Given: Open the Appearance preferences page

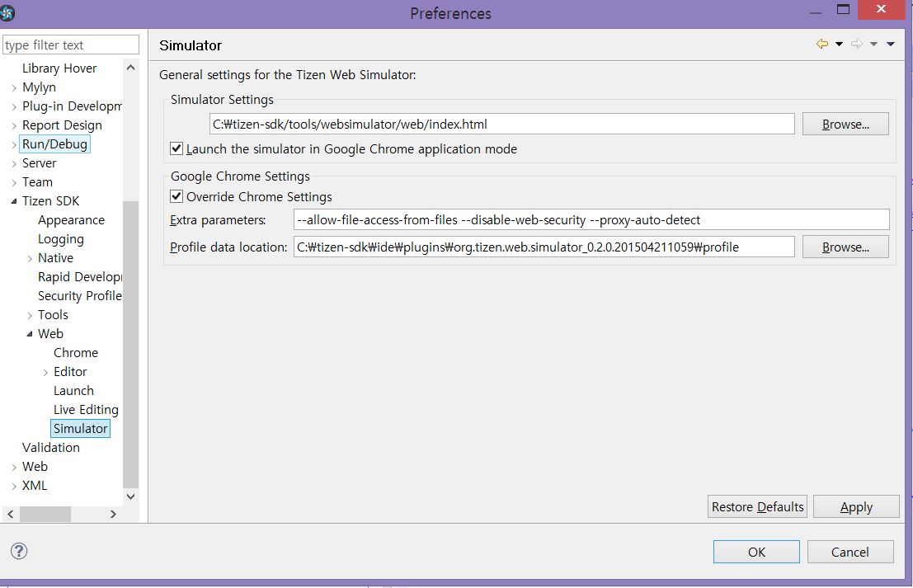Looking at the screenshot, I should (71, 220).
